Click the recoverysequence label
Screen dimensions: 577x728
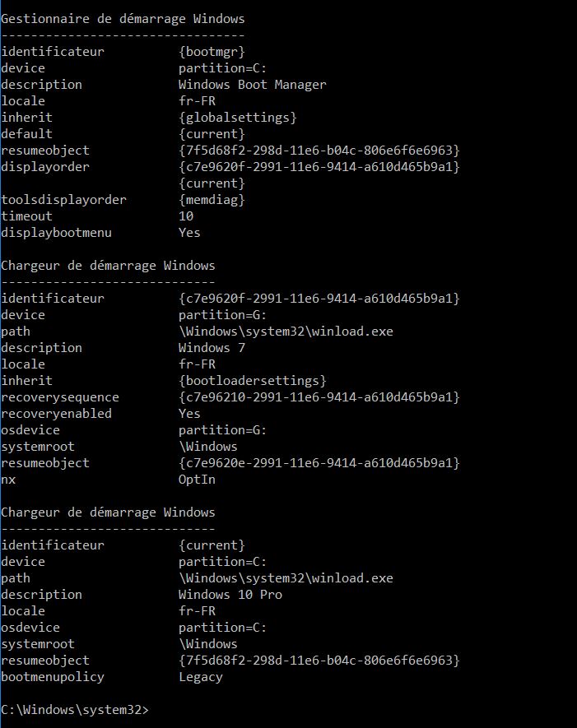60,397
